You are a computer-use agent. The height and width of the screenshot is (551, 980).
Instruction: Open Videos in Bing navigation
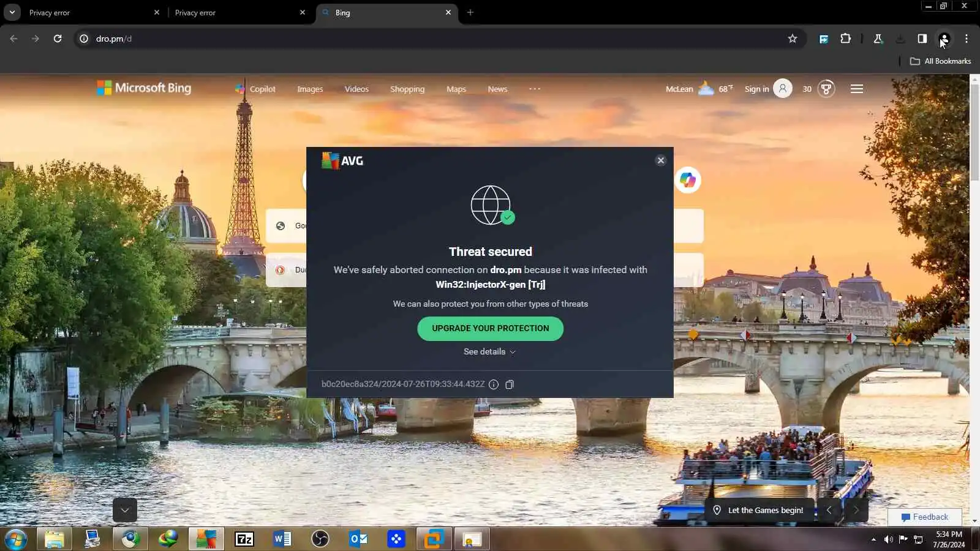(x=356, y=89)
